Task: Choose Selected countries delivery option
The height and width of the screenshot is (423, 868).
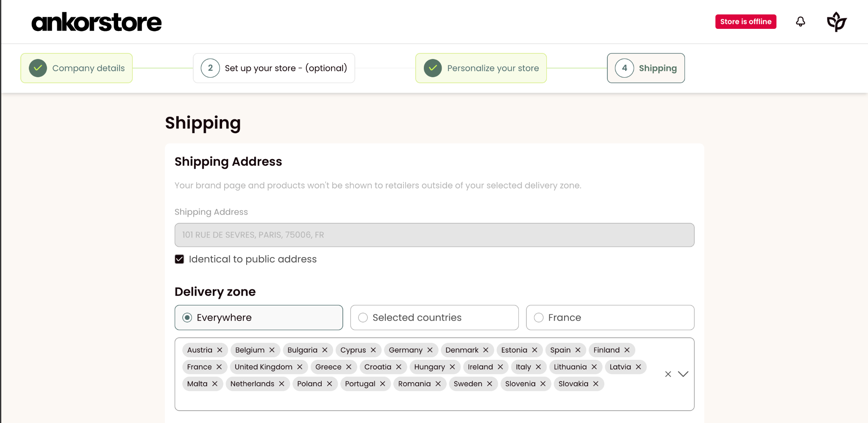Action: (x=434, y=317)
